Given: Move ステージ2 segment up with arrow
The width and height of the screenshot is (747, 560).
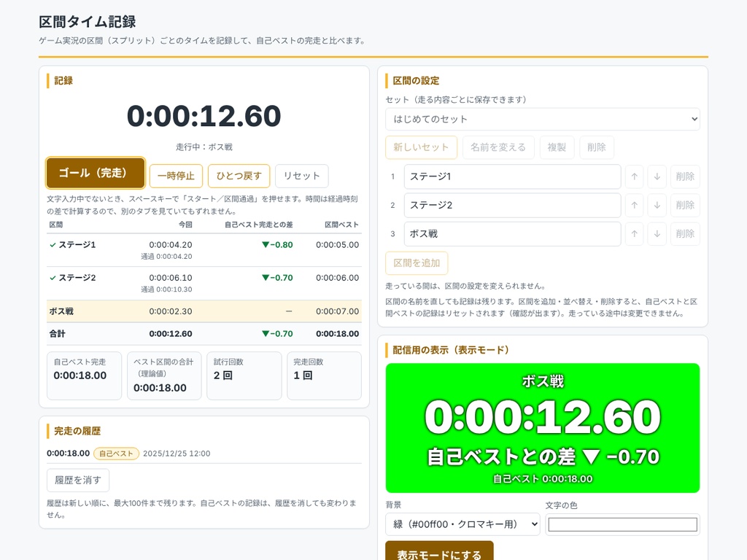Looking at the screenshot, I should click(634, 205).
